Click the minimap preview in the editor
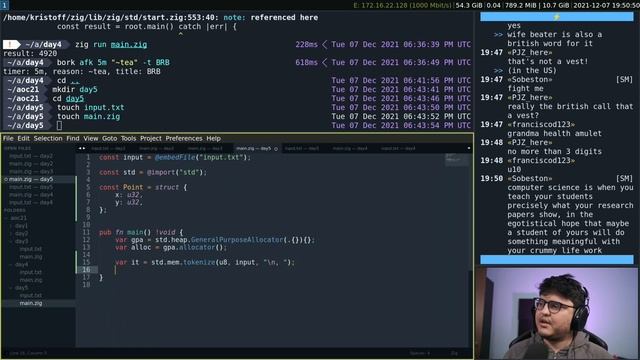640x360 pixels. tap(456, 160)
